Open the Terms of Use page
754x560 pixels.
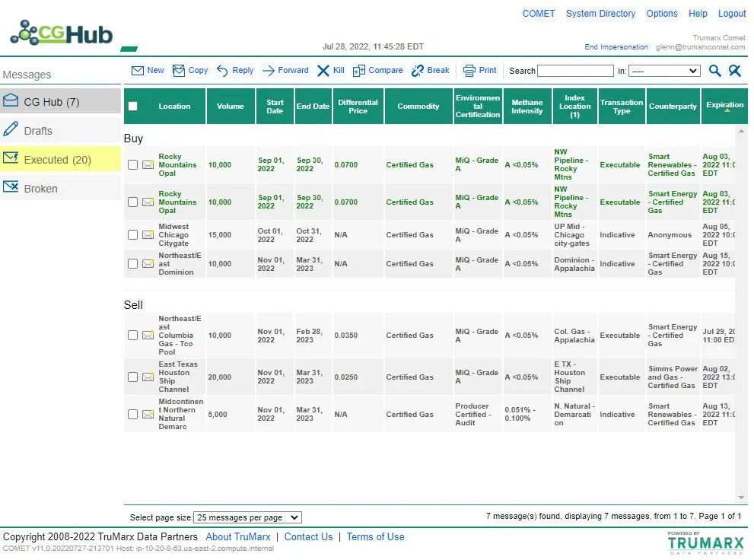(x=375, y=536)
